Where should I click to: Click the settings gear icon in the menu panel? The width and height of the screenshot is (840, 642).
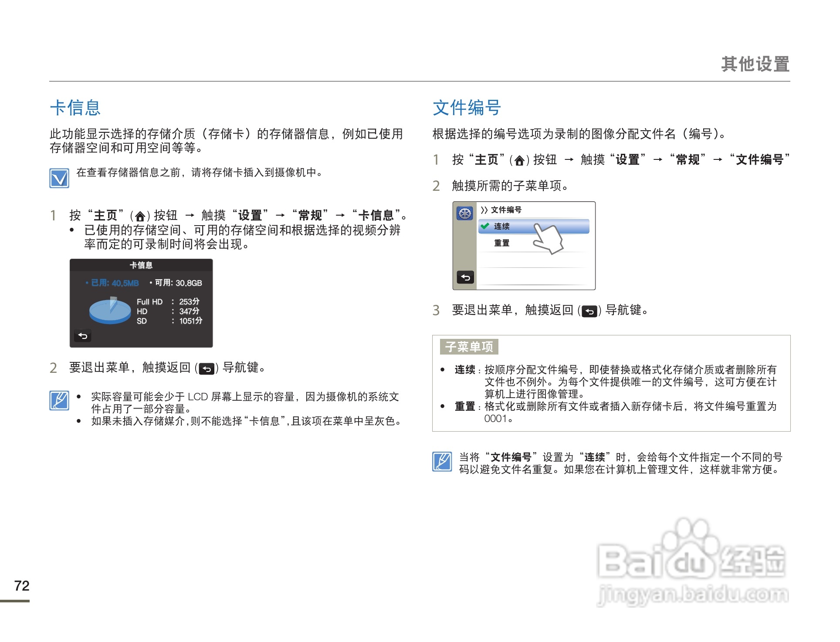[465, 213]
